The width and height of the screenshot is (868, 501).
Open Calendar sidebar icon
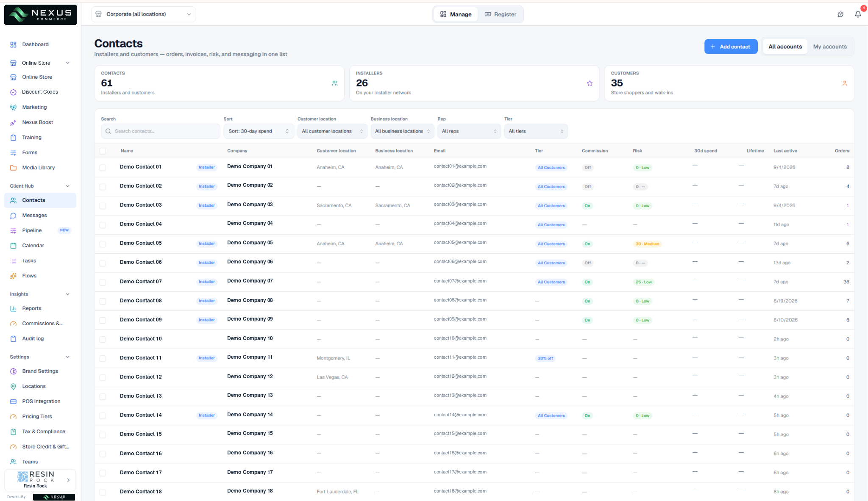pyautogui.click(x=13, y=246)
